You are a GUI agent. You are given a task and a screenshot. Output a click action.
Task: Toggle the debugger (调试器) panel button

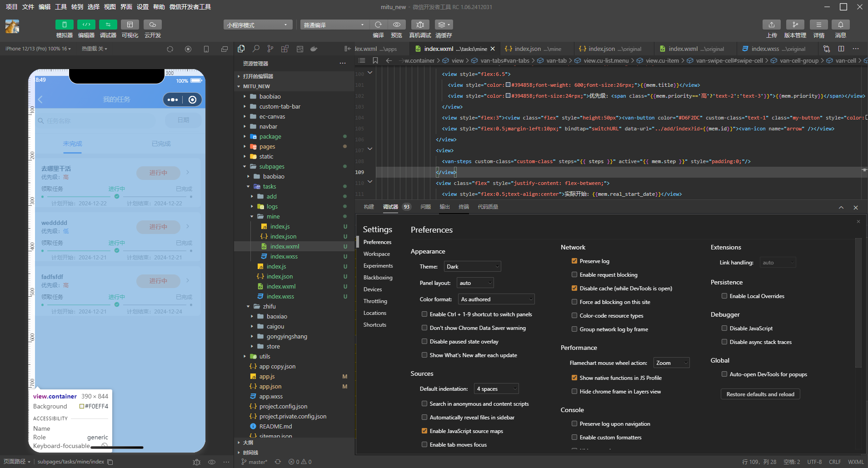point(108,25)
